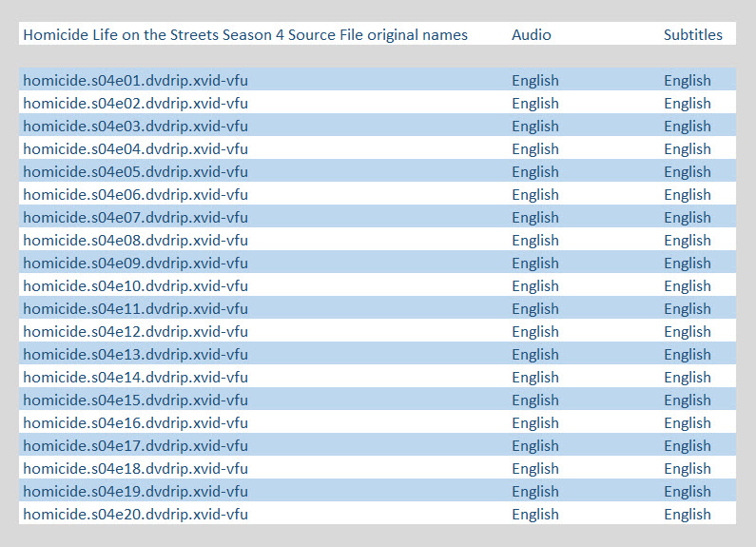Click the Subtitles column header

[x=693, y=35]
